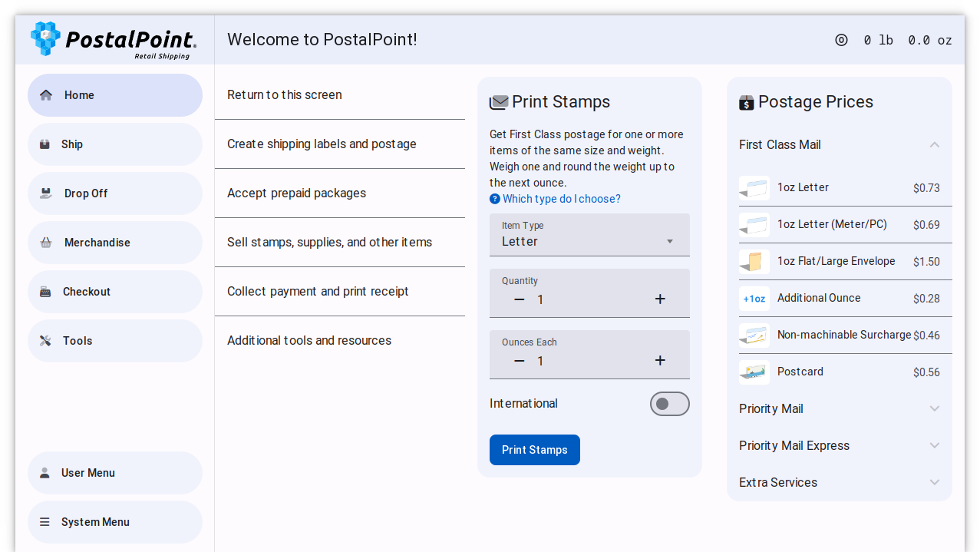Enable the International toggle switch
This screenshot has height=552, width=980.
coord(669,404)
